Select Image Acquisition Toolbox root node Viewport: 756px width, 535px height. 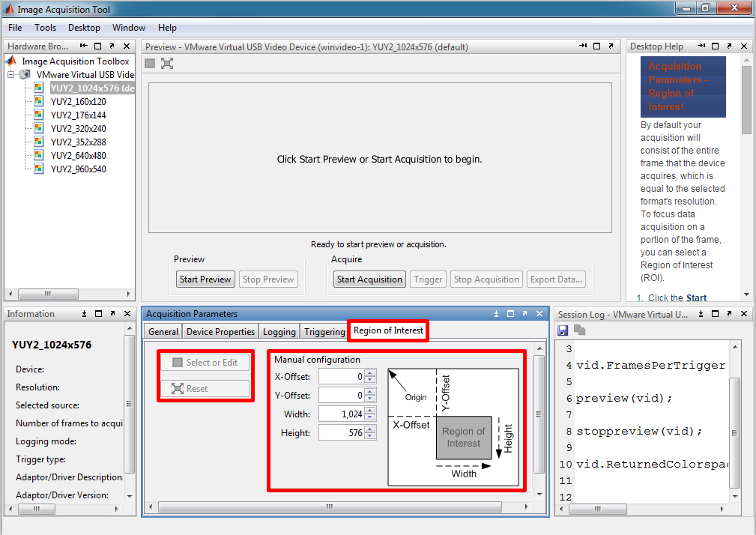[x=75, y=61]
